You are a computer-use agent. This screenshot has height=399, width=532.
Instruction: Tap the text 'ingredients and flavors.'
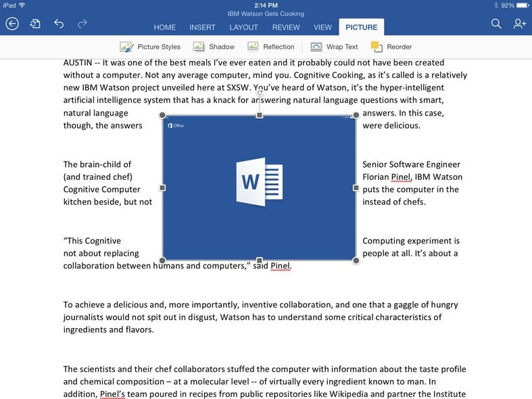click(109, 330)
